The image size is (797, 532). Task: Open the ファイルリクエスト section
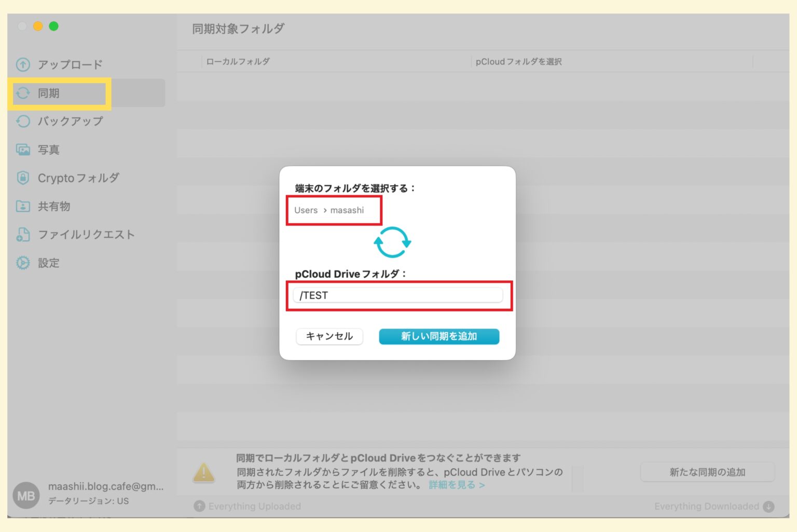pyautogui.click(x=86, y=235)
